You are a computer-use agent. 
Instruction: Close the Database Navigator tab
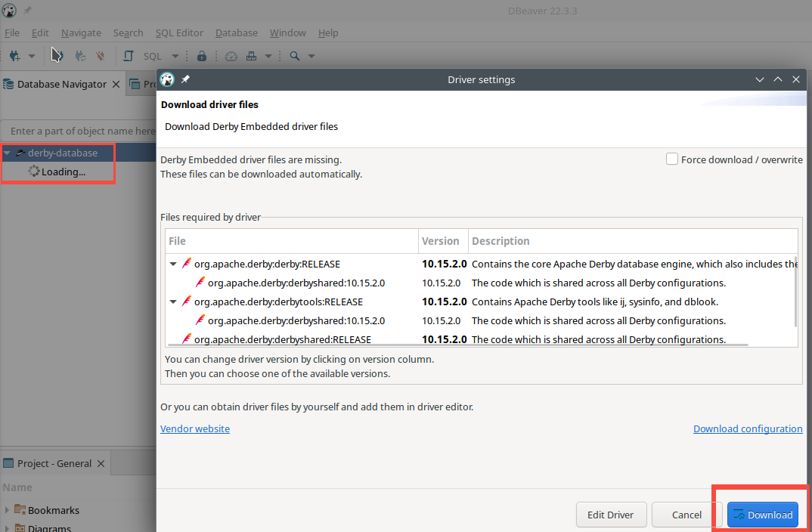[x=116, y=84]
